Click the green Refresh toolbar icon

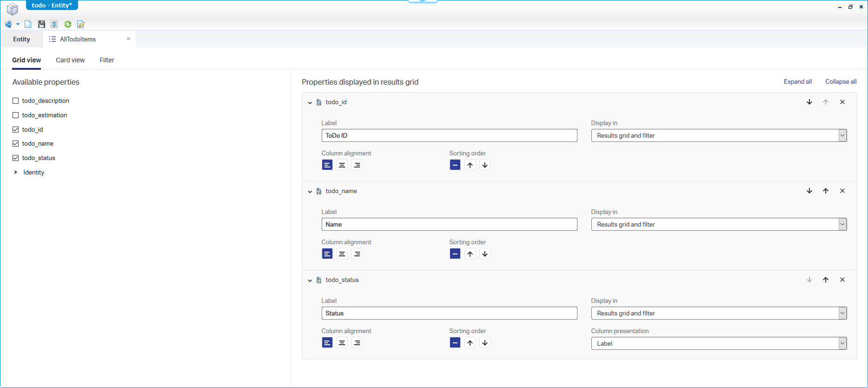(68, 24)
